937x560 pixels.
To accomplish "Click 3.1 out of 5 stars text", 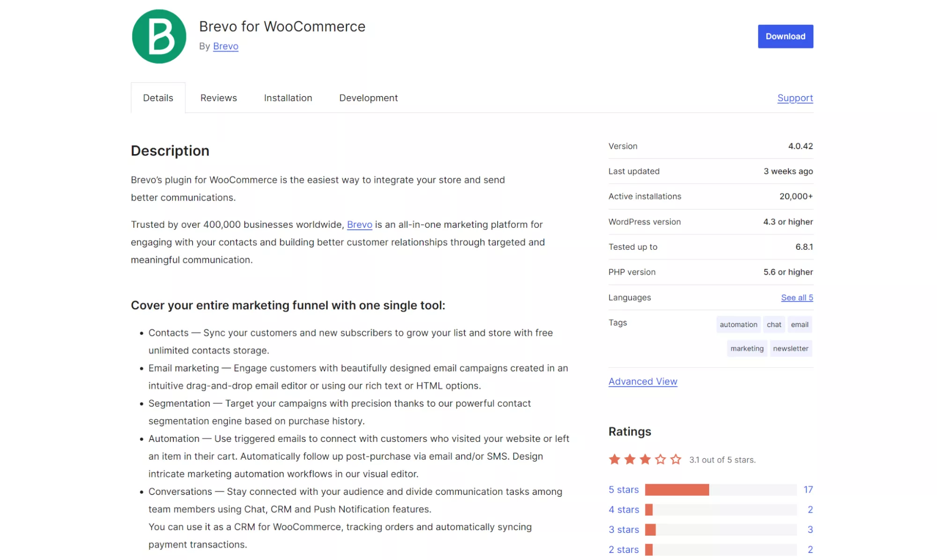I will pos(722,460).
